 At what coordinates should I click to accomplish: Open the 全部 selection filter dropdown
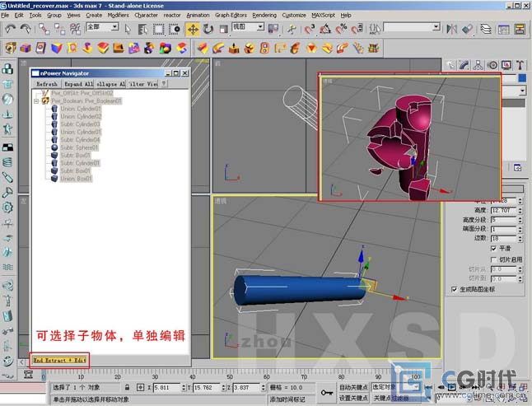tap(114, 26)
